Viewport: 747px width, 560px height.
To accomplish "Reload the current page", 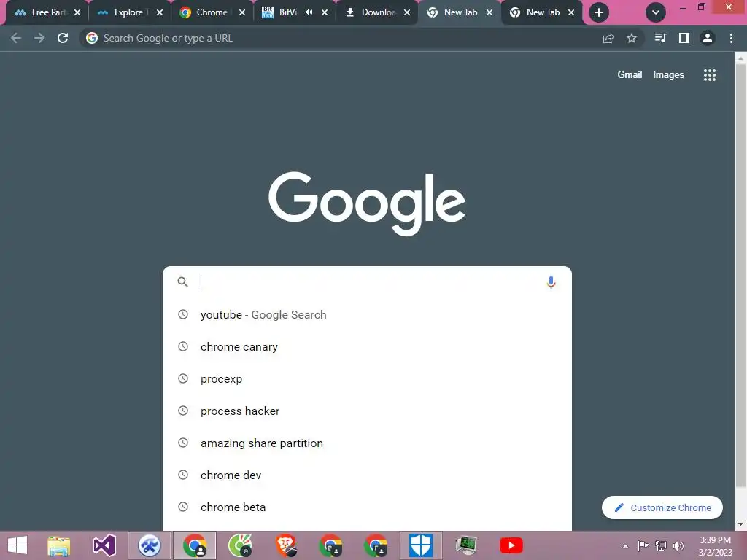I will pos(63,38).
